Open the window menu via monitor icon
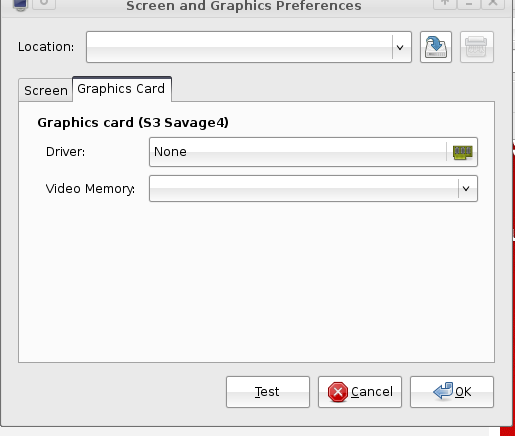Viewport: 515px width, 436px height. point(20,4)
